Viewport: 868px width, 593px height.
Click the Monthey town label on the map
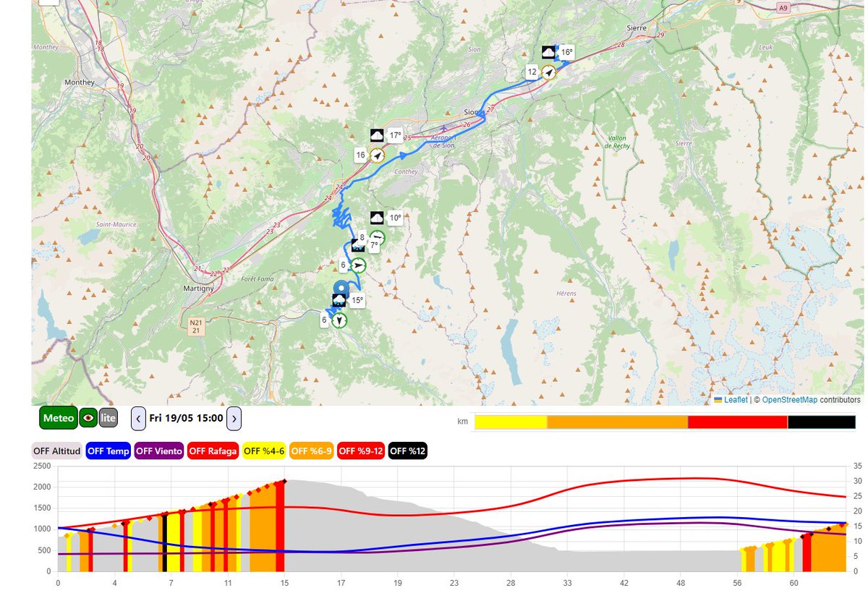tap(80, 82)
